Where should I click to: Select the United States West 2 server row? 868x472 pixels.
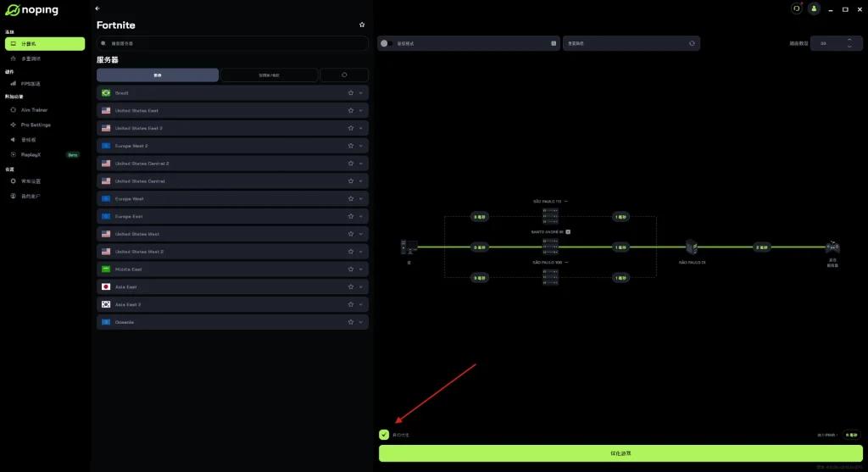click(232, 252)
